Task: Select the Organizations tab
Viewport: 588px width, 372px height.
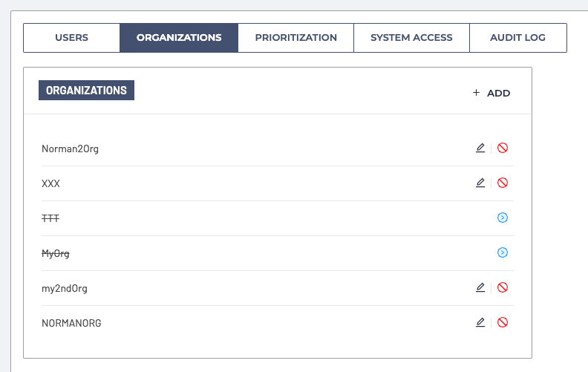Action: pyautogui.click(x=179, y=38)
